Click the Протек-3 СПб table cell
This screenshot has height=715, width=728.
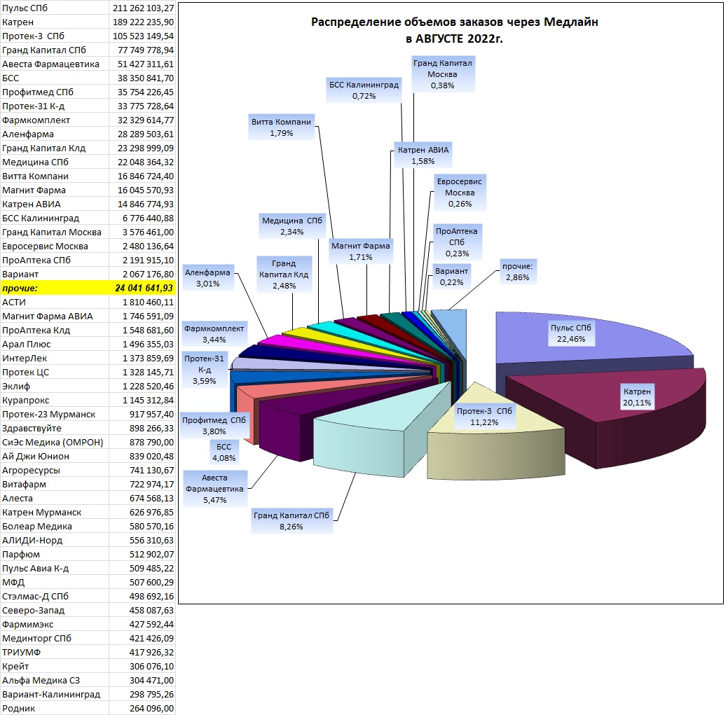[x=55, y=36]
